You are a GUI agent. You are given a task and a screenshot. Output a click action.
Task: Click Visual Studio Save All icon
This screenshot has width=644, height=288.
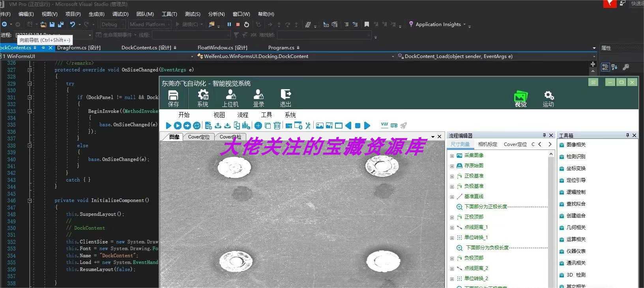pyautogui.click(x=61, y=24)
